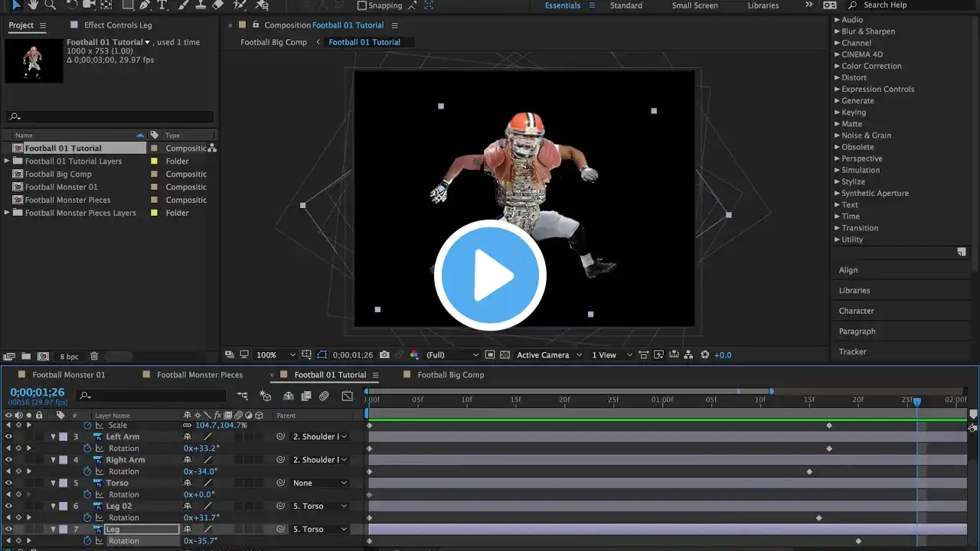Screen dimensions: 980x551
Task: Click the snapshot camera icon
Action: pos(384,355)
